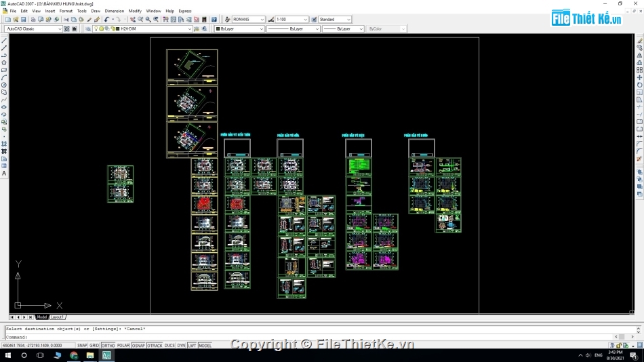Screen dimensions: 644x362
Task: Select the Rotate tool
Action: coord(639,85)
